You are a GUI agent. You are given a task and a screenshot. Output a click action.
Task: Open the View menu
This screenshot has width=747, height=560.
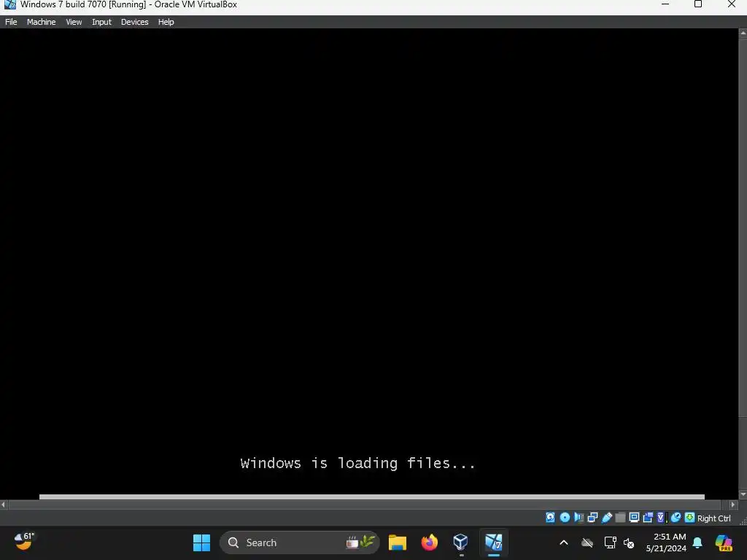tap(74, 22)
